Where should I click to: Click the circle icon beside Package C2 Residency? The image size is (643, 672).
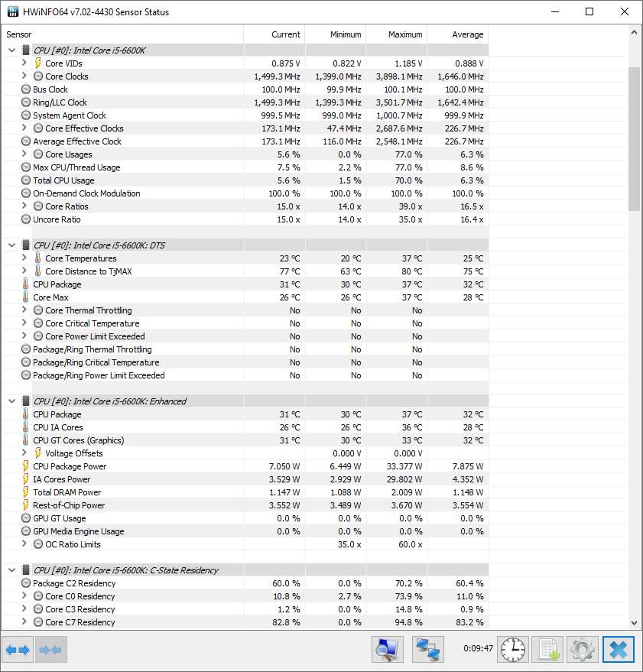26,583
